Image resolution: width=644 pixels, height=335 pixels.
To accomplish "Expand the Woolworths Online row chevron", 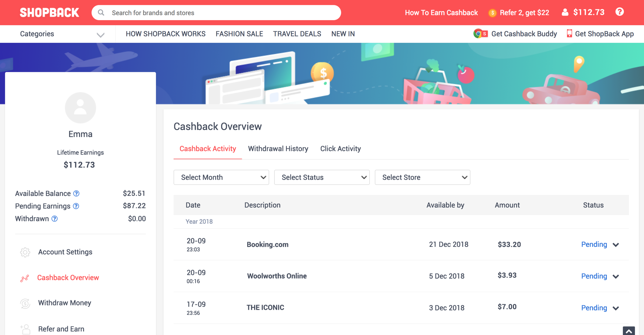I will pos(616,276).
